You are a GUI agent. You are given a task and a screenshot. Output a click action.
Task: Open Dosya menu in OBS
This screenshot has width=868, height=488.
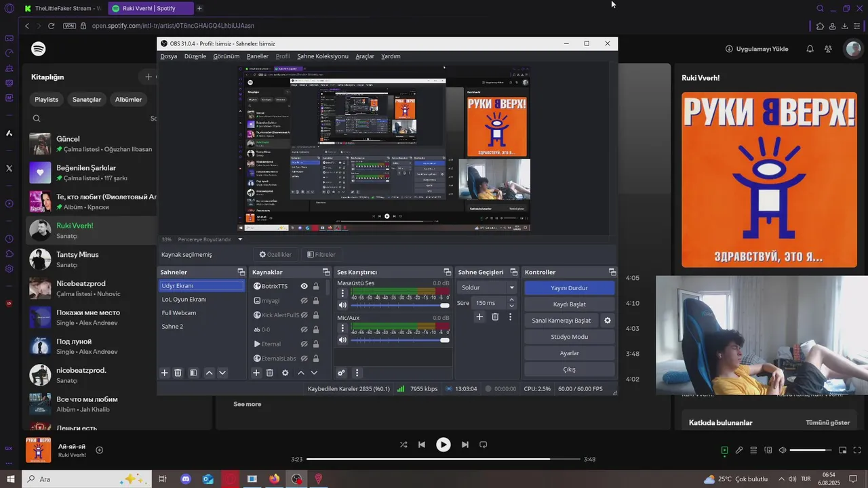click(x=169, y=56)
